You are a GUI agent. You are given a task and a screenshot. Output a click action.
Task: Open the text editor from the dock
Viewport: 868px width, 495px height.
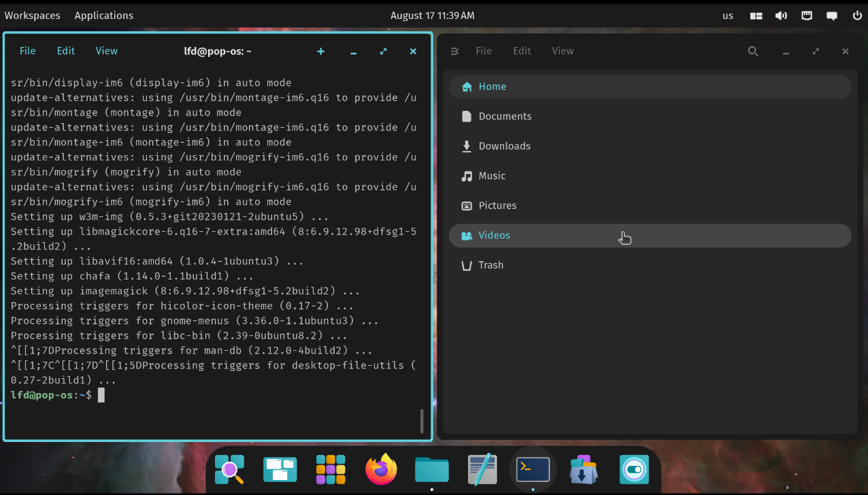482,469
